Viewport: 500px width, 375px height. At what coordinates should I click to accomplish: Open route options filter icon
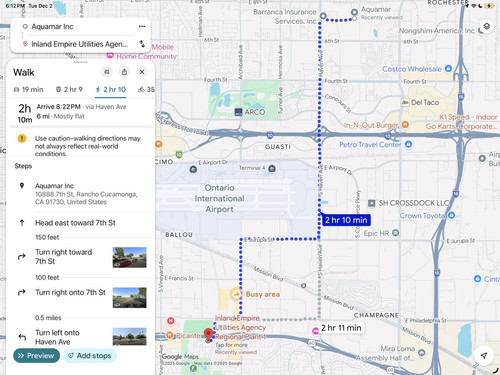(107, 72)
